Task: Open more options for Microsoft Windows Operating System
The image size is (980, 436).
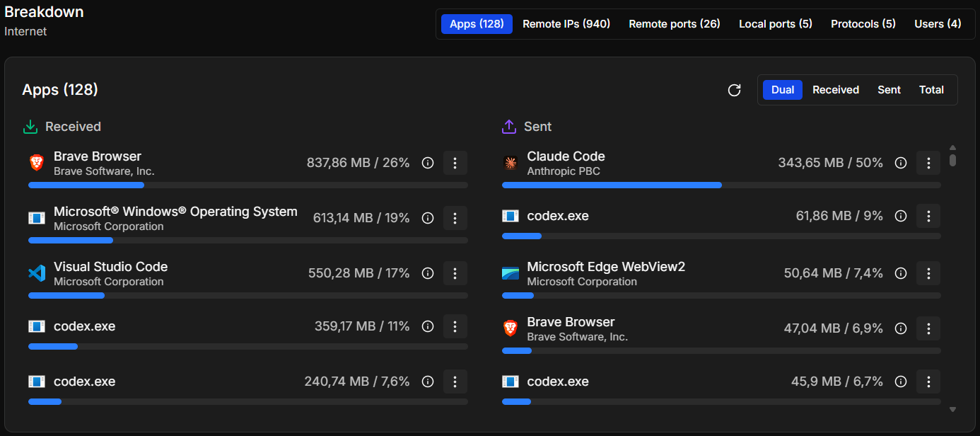Action: (x=455, y=218)
